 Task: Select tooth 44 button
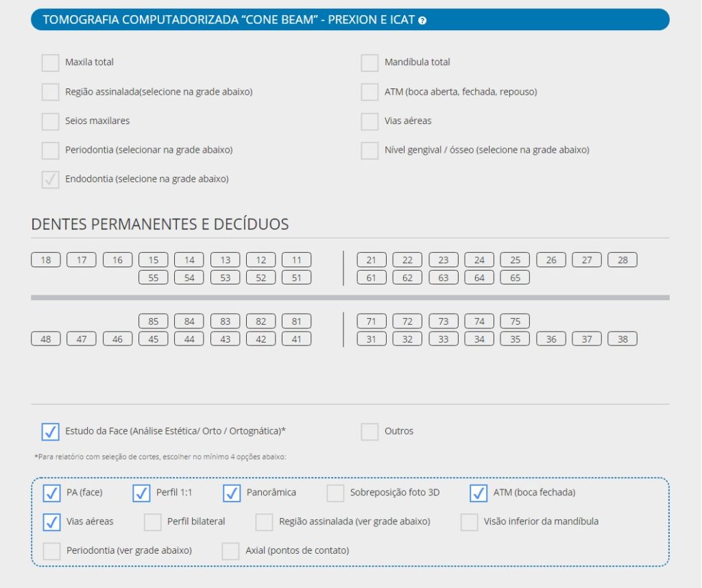[189, 339]
